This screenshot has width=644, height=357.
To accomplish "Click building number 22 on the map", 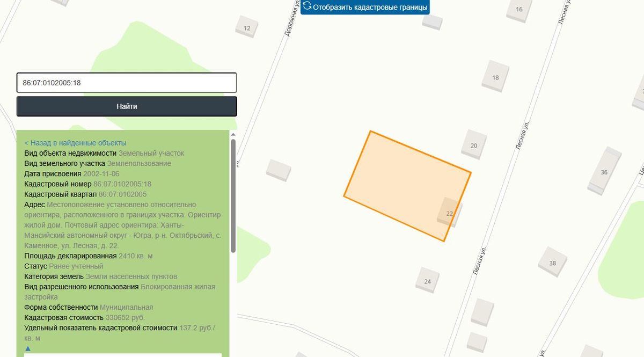I will (x=450, y=213).
